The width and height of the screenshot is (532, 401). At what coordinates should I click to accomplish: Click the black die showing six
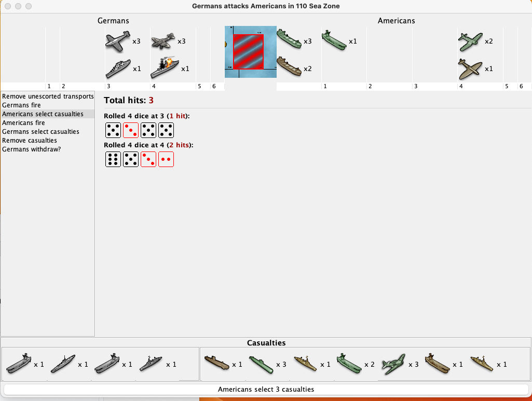coord(113,159)
